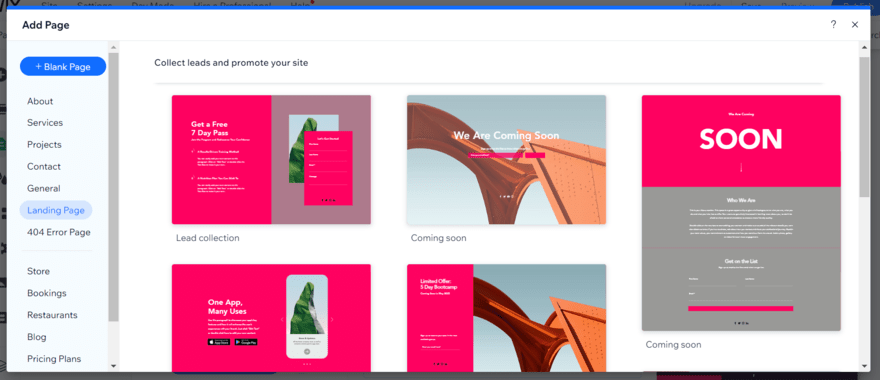Click the 'Lead collection' caption text

pos(208,238)
